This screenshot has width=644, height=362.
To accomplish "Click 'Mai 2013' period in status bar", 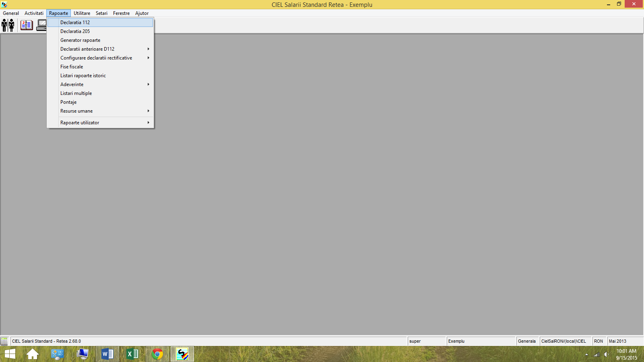I will click(617, 341).
